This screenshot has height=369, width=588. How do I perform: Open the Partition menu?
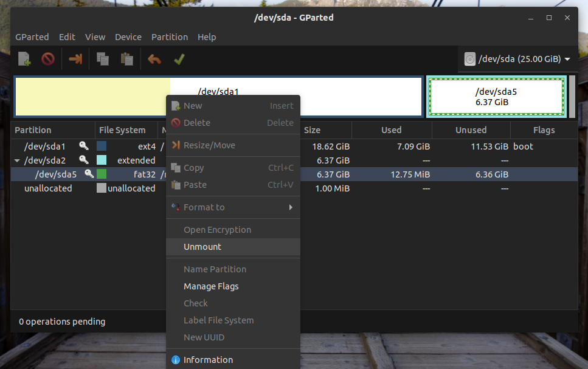pos(170,37)
